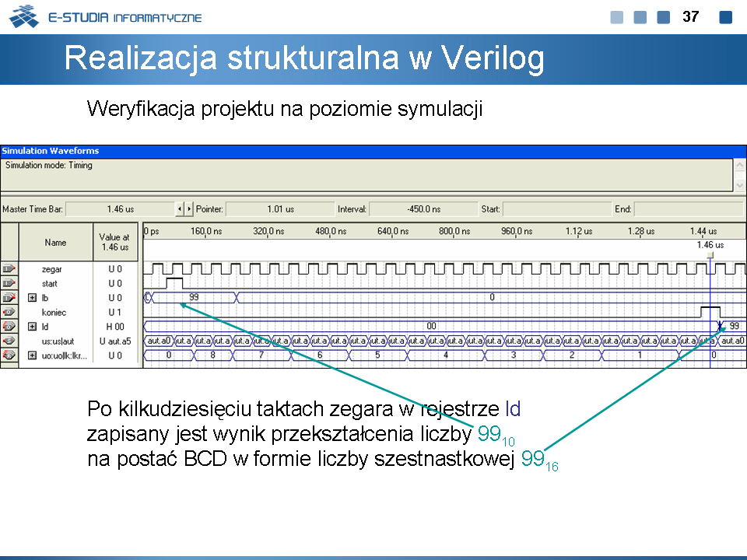Click the 1.12 us ruler mark

coord(579,231)
